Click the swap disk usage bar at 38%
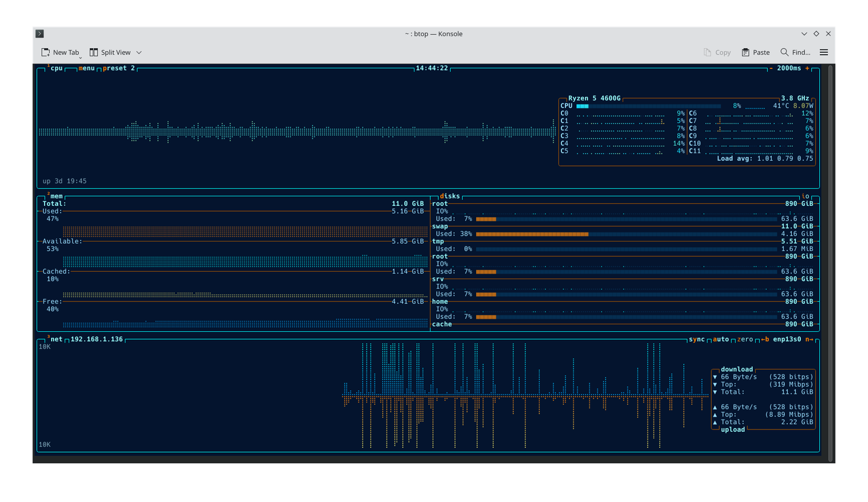Viewport: 868px width, 502px height. pos(626,234)
